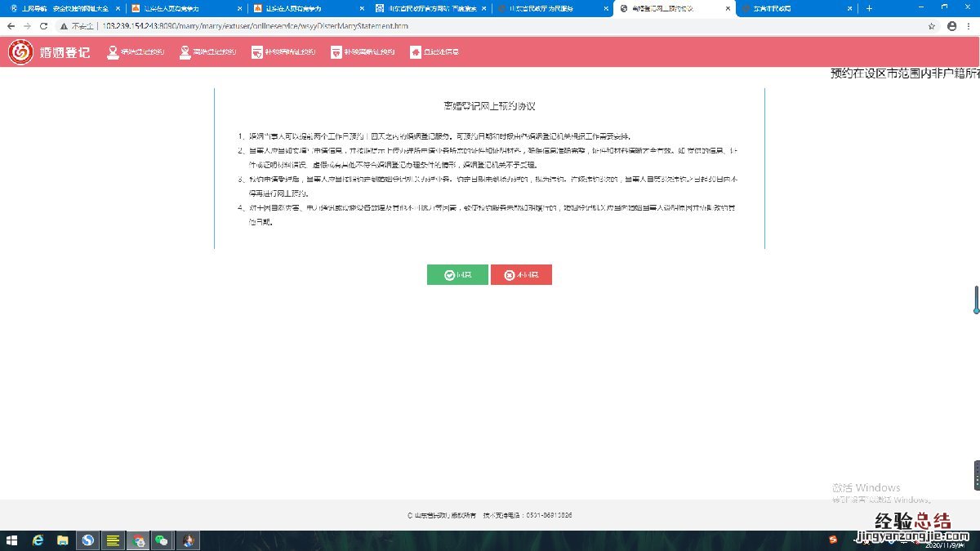Open a new tab with plus button

click(869, 8)
